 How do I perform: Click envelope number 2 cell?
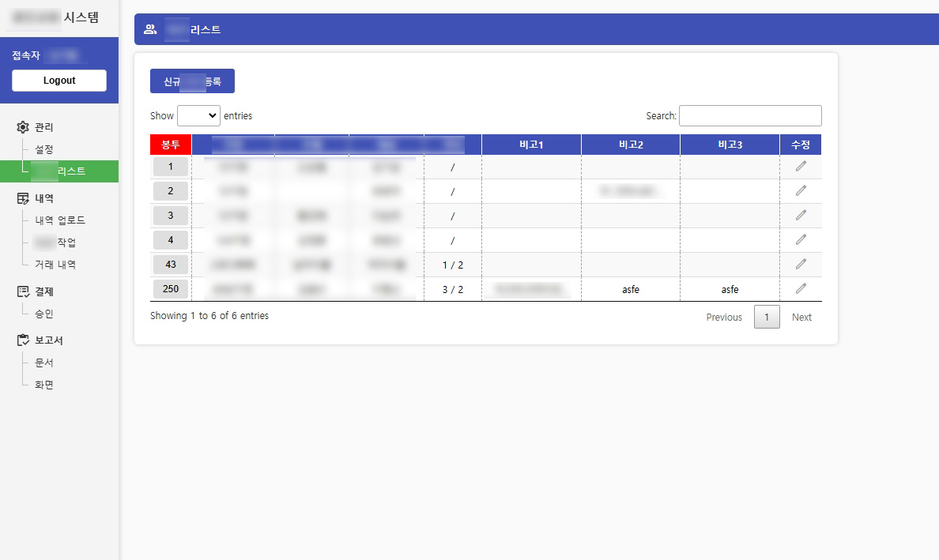click(171, 191)
